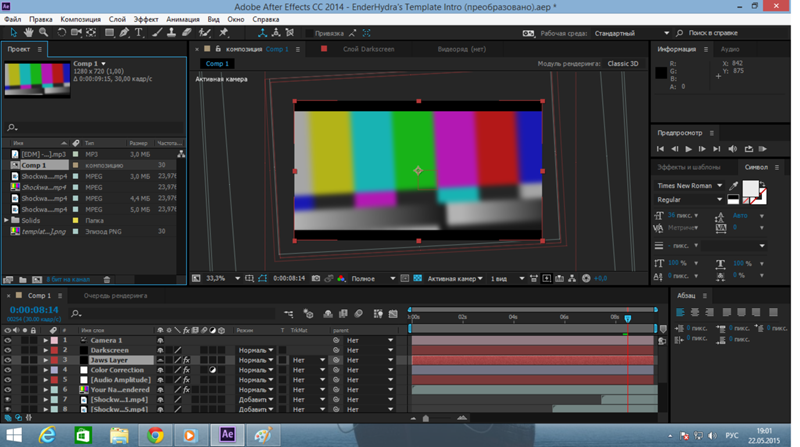Open the Эффект menu

(146, 19)
